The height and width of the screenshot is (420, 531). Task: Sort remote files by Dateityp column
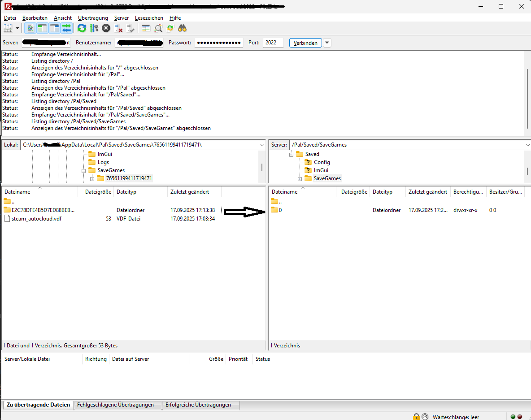tap(388, 192)
